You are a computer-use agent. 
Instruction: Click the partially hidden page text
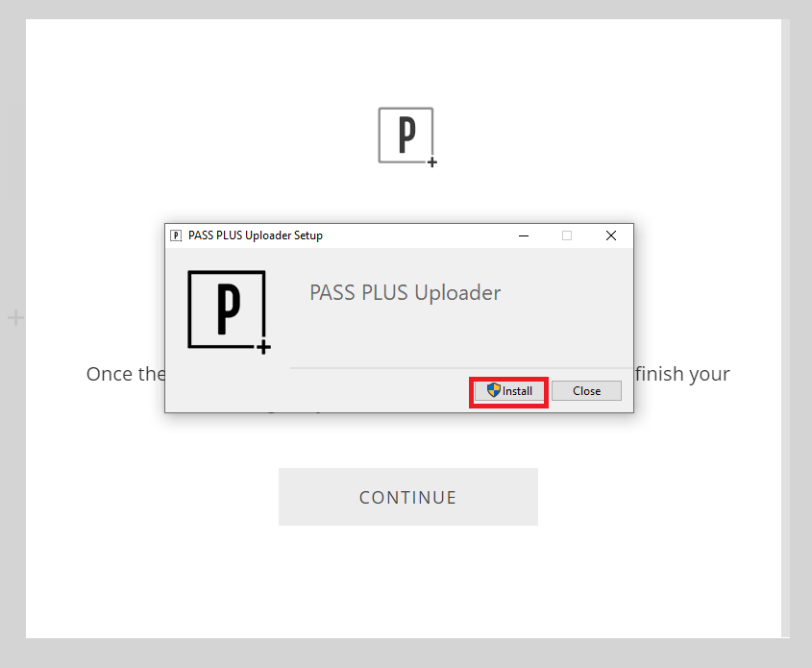[126, 374]
